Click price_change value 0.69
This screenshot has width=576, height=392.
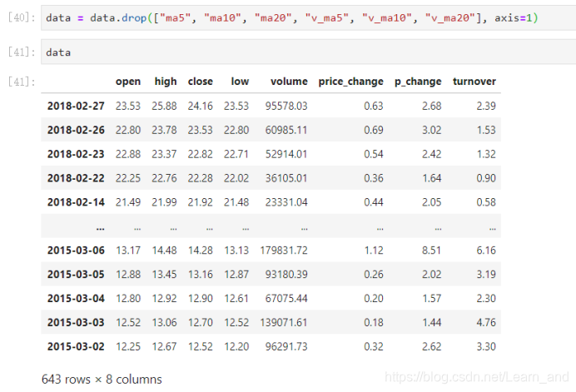[x=374, y=130]
